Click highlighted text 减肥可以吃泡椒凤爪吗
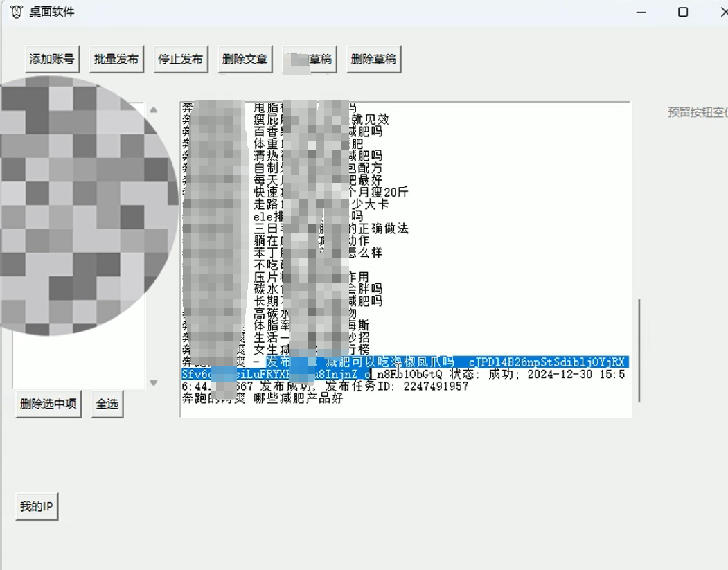728x570 pixels. coord(389,362)
